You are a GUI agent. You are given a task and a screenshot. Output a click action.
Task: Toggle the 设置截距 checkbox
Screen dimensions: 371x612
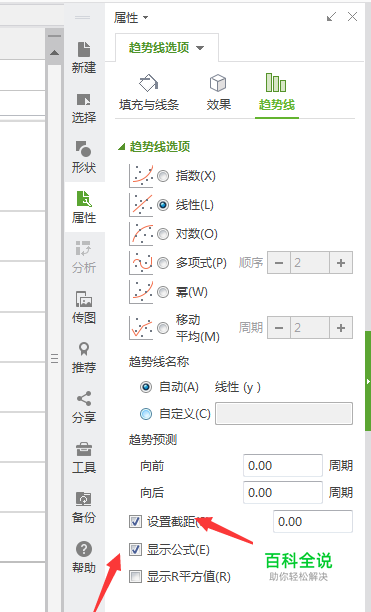tap(135, 521)
